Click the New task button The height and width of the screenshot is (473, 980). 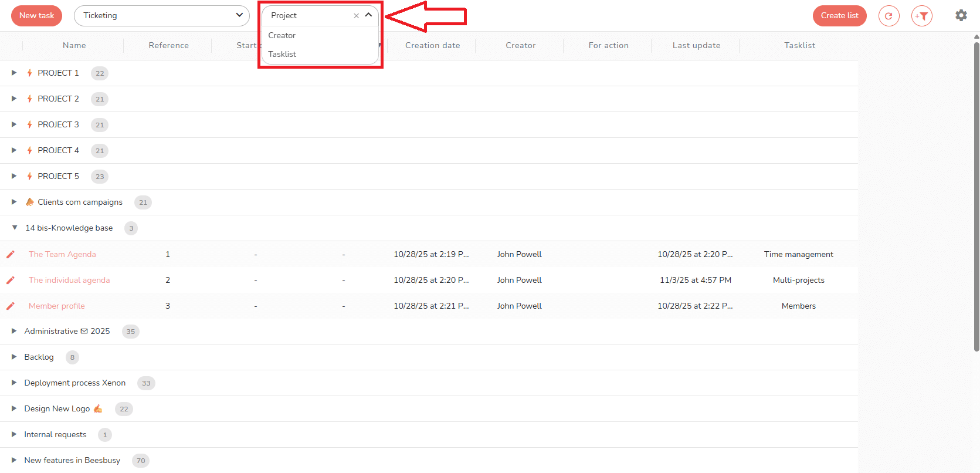pos(36,16)
